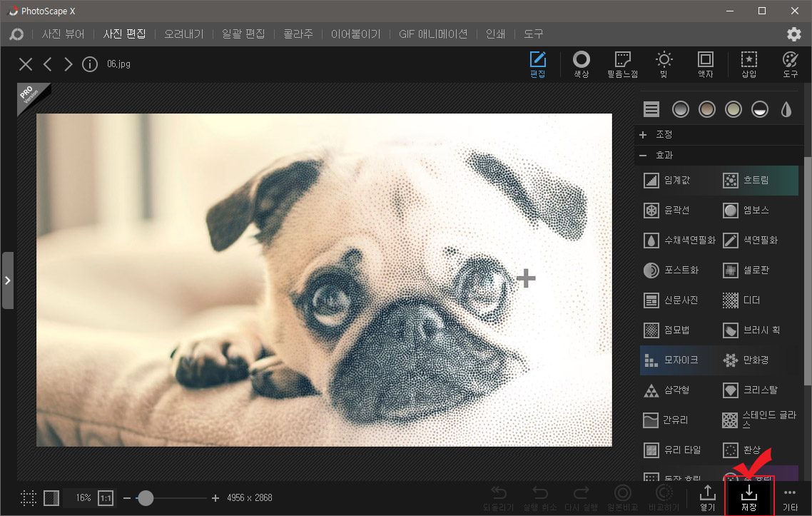Zoom in with the plus button
812x516 pixels.
(215, 498)
